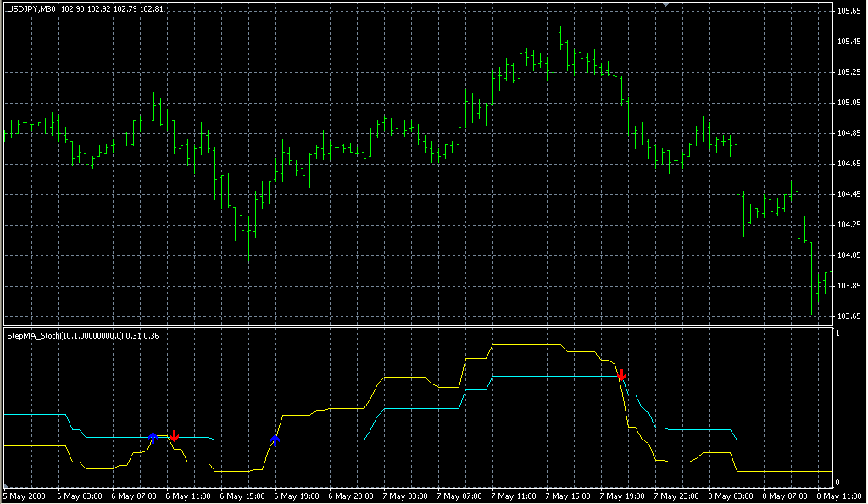The width and height of the screenshot is (868, 504).
Task: Click the gray chart shift triangle at top
Action: [x=666, y=5]
